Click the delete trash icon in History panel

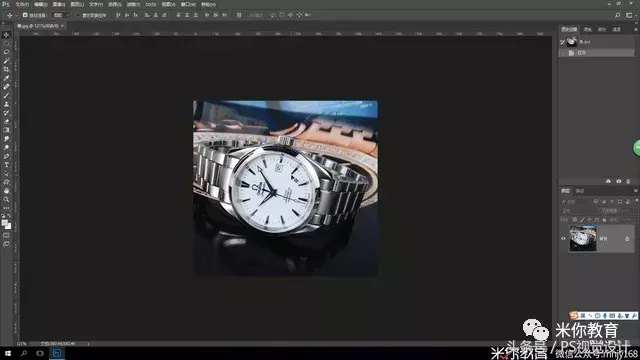pyautogui.click(x=628, y=181)
